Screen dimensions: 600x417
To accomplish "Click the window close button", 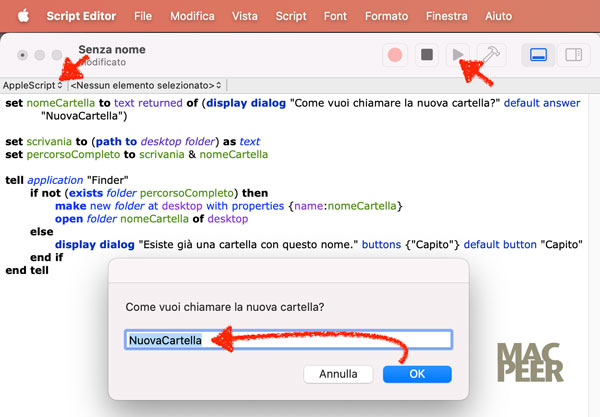I will tap(22, 55).
